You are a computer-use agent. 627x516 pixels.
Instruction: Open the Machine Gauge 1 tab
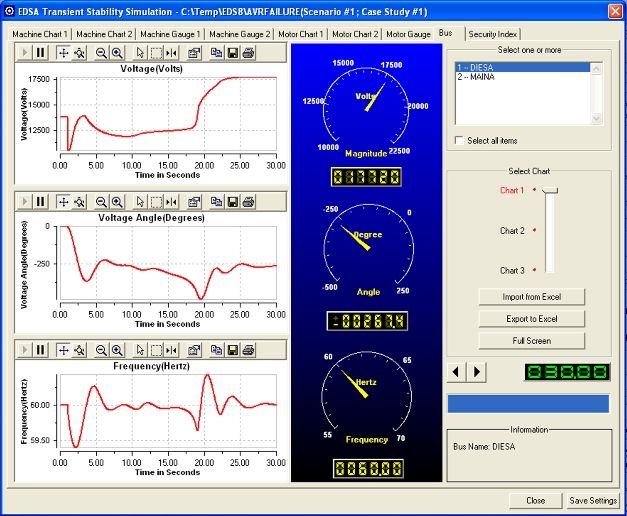(170, 34)
